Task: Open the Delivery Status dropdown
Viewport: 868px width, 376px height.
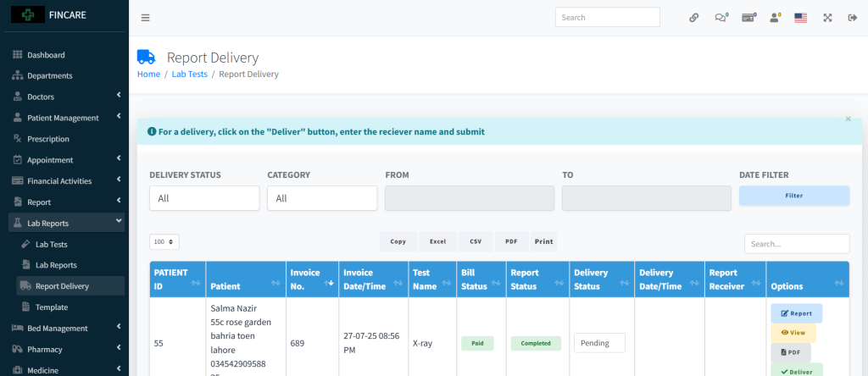Action: (204, 198)
